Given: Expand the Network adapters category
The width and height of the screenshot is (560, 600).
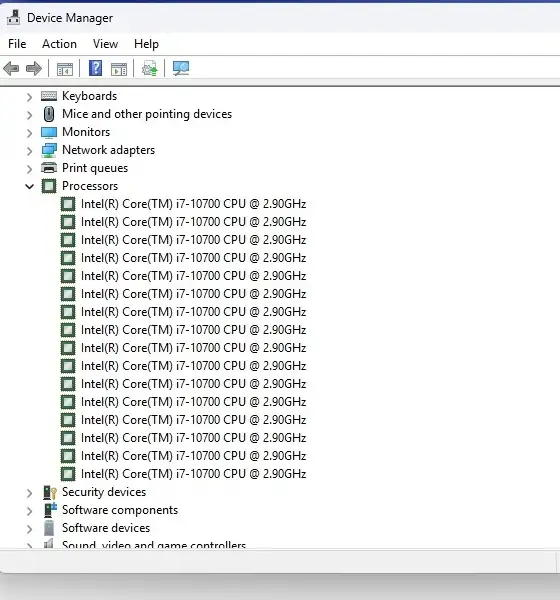Looking at the screenshot, I should (x=29, y=151).
